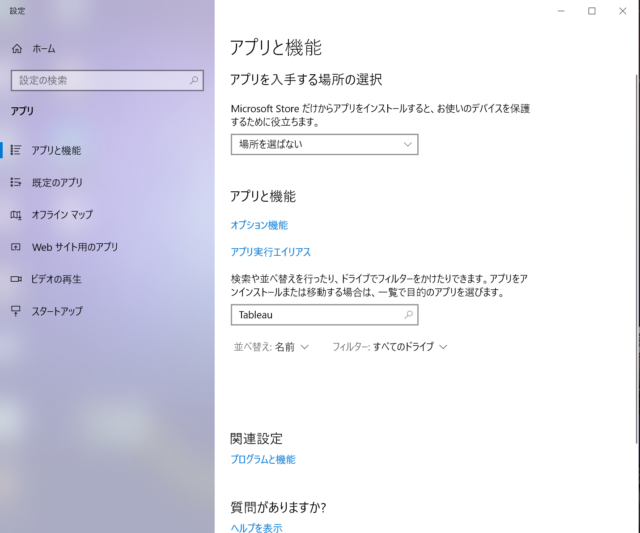Click the Web サイト用のアプリ icon

[16, 247]
